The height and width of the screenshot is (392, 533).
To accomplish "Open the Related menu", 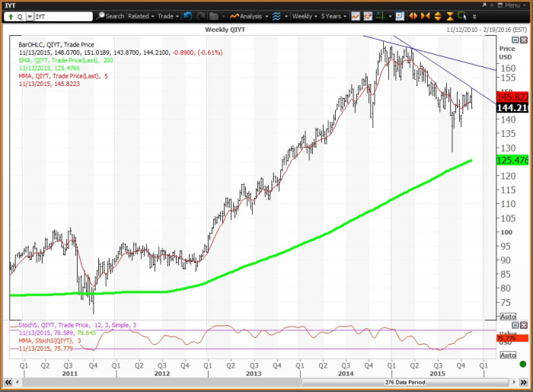I will pos(141,15).
